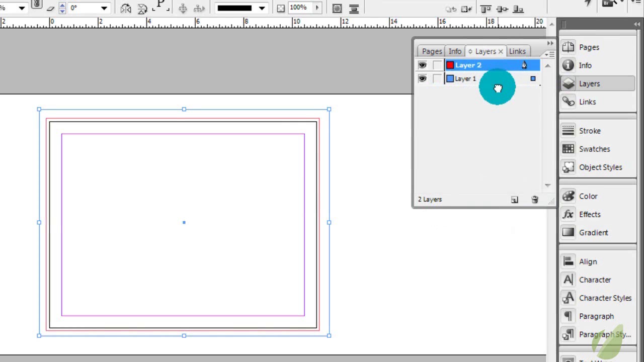Click the Paragraph panel button in the dock

click(x=596, y=316)
